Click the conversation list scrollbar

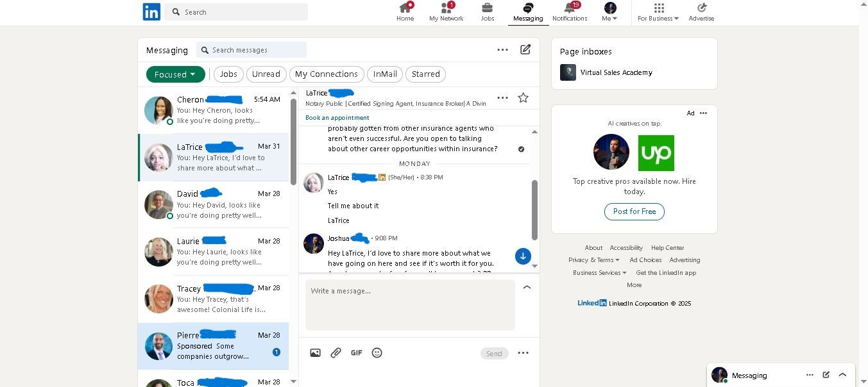tap(294, 142)
